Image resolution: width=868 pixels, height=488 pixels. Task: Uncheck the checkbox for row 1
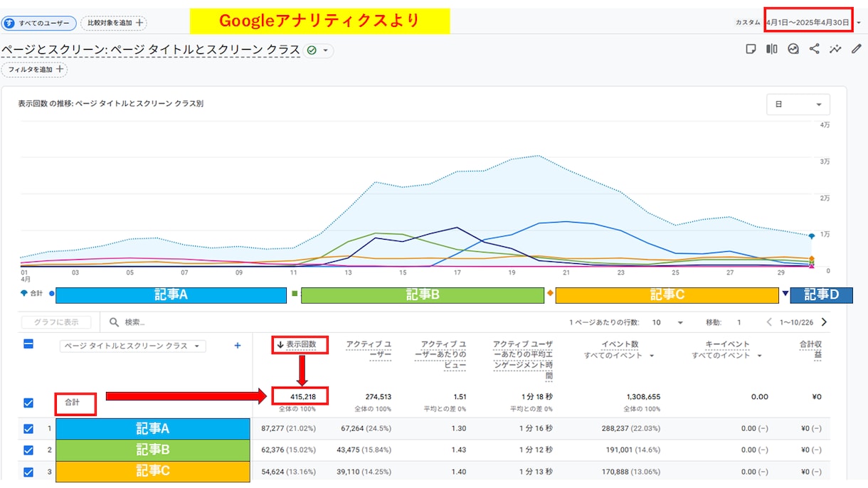tap(28, 429)
